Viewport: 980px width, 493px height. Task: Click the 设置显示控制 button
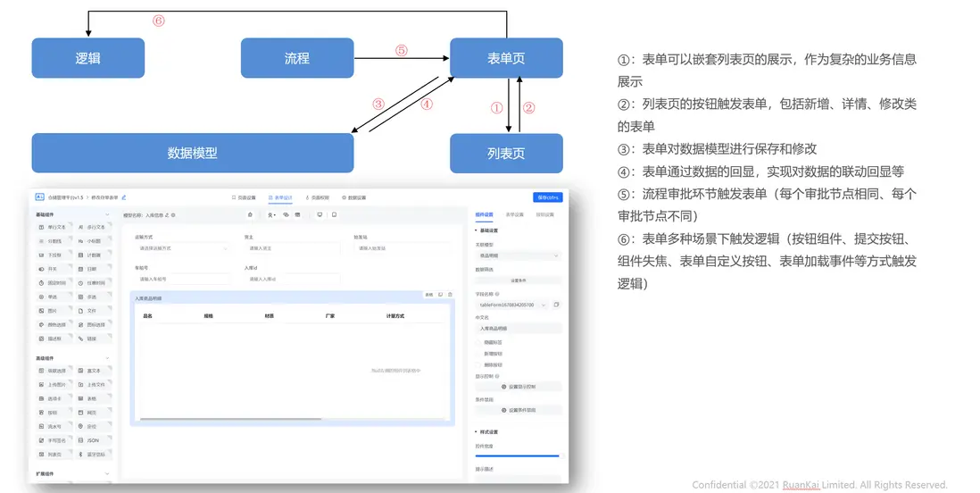pyautogui.click(x=519, y=387)
